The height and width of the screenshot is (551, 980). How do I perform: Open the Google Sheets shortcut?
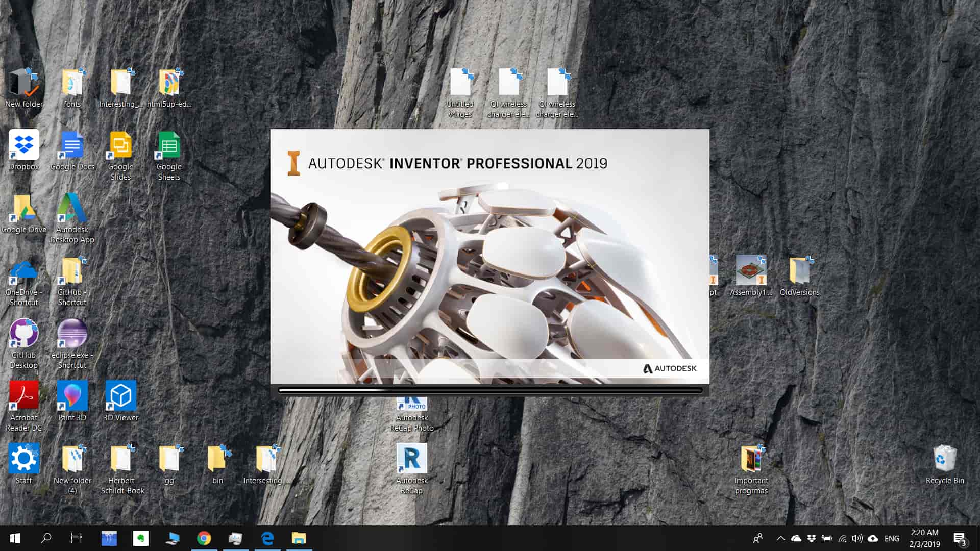click(169, 146)
